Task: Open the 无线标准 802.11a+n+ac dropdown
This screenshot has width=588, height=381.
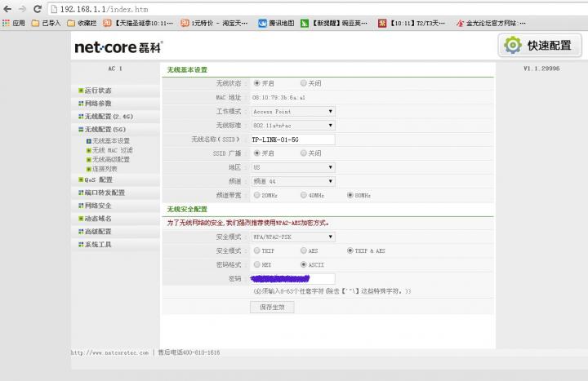Action: [x=293, y=125]
